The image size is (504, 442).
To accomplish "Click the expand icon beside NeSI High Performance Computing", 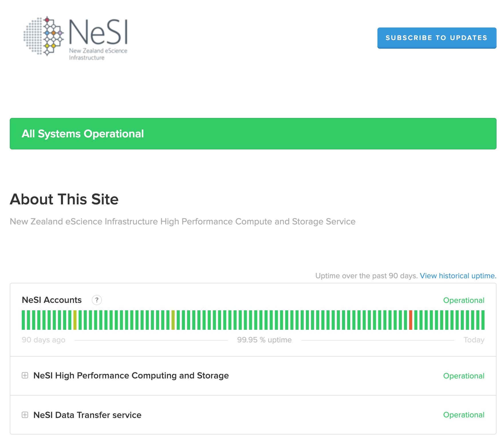I will click(x=25, y=375).
